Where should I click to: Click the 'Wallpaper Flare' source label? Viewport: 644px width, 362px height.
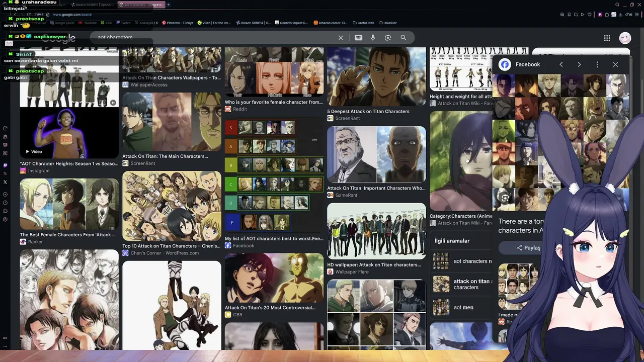coord(352,271)
